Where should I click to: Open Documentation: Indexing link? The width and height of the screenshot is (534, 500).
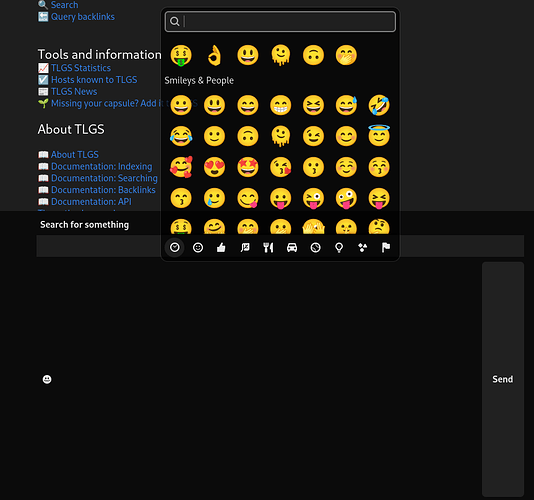[101, 166]
